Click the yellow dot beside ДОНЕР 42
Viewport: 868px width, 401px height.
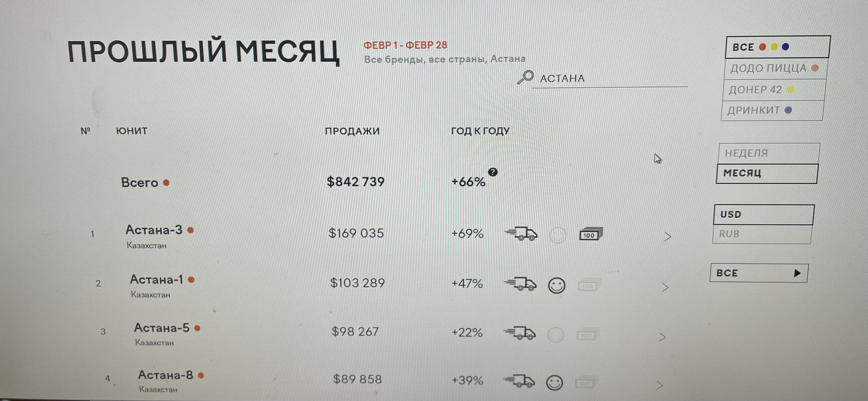click(x=790, y=90)
